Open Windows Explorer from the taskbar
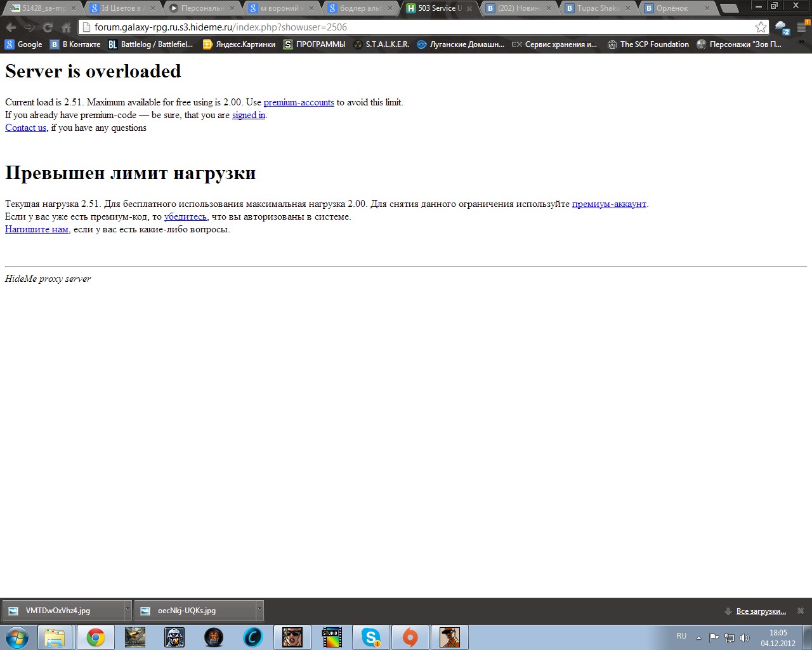 55,637
